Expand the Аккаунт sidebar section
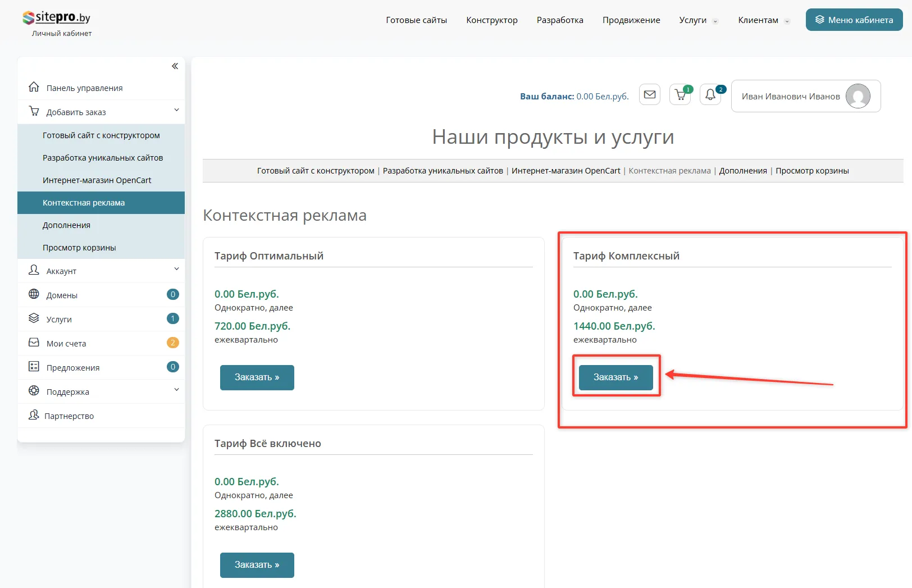 tap(61, 271)
